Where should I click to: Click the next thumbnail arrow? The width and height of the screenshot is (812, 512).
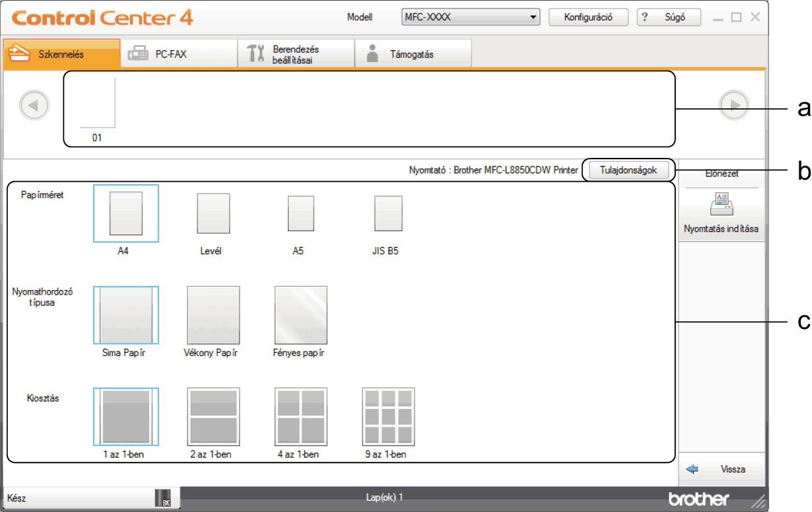[734, 105]
